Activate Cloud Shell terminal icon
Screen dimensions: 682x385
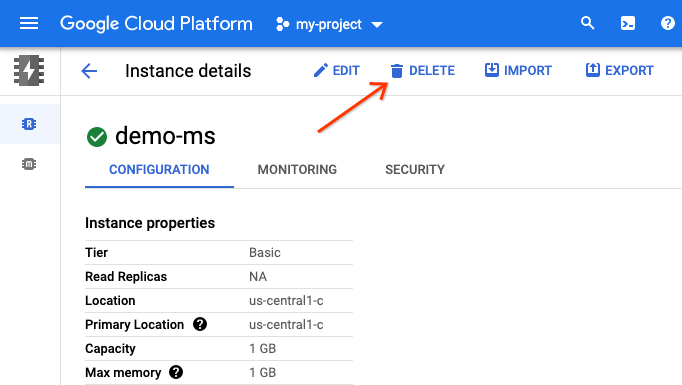click(628, 23)
